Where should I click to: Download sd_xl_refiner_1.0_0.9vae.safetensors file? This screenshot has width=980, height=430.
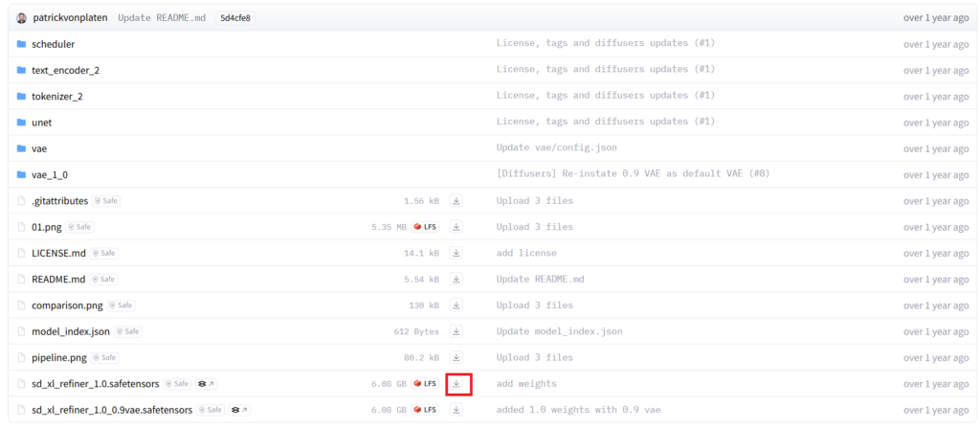457,410
